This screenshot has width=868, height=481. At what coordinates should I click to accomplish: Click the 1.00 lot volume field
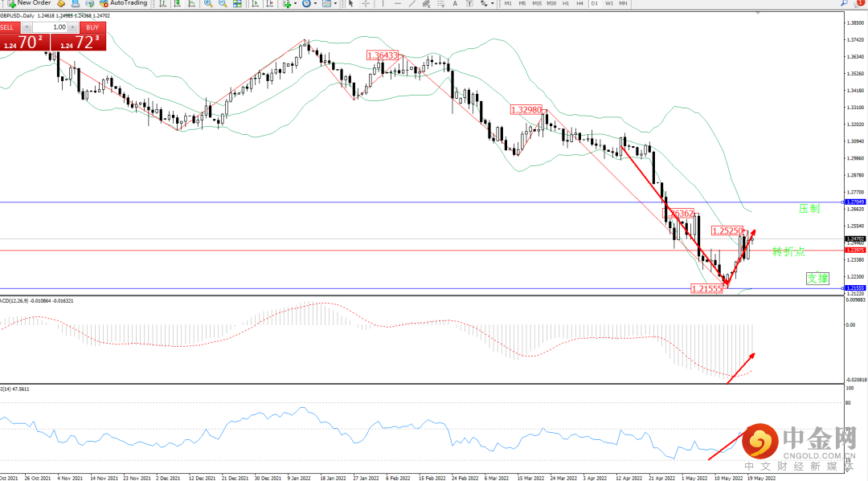50,27
